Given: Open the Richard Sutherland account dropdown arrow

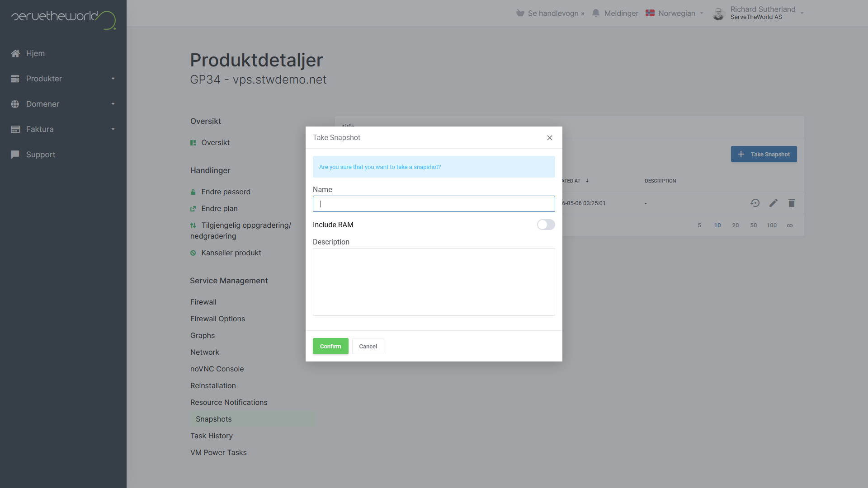Looking at the screenshot, I should coord(802,13).
